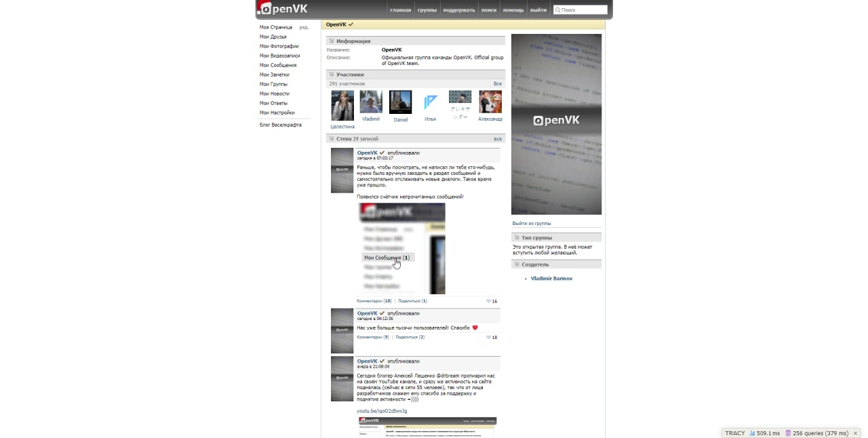Viewport: 868px width, 438px height.
Task: Open помощь in the header menu
Action: (513, 10)
